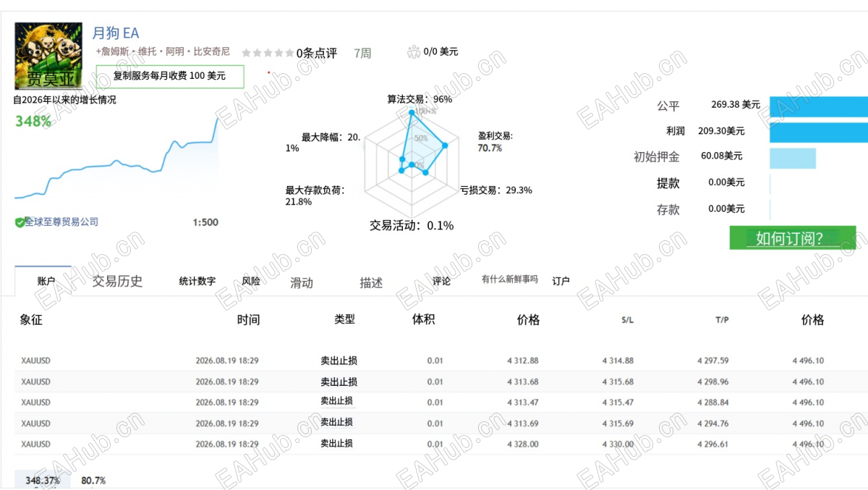Click the 4 328.00 price cell
The width and height of the screenshot is (868, 490).
(523, 444)
